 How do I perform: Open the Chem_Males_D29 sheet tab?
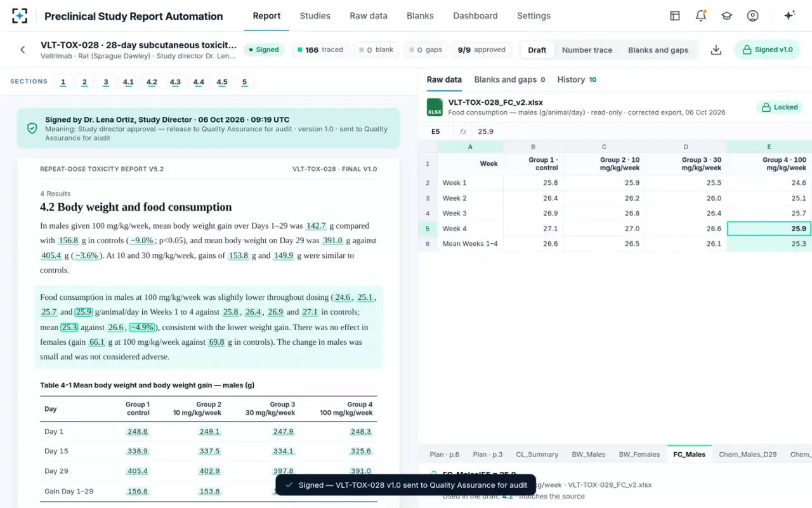(747, 454)
